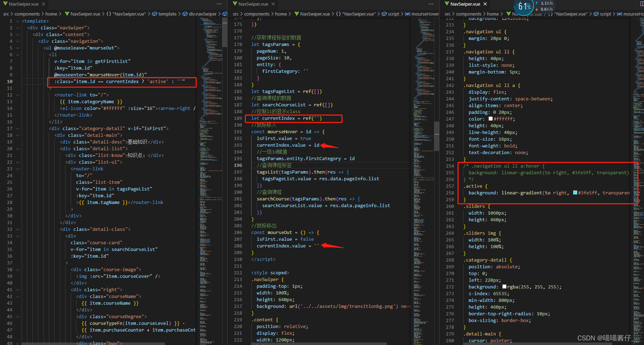This screenshot has height=345, width=644.
Task: Collapse the courseName div at line 42
Action: pos(18,297)
